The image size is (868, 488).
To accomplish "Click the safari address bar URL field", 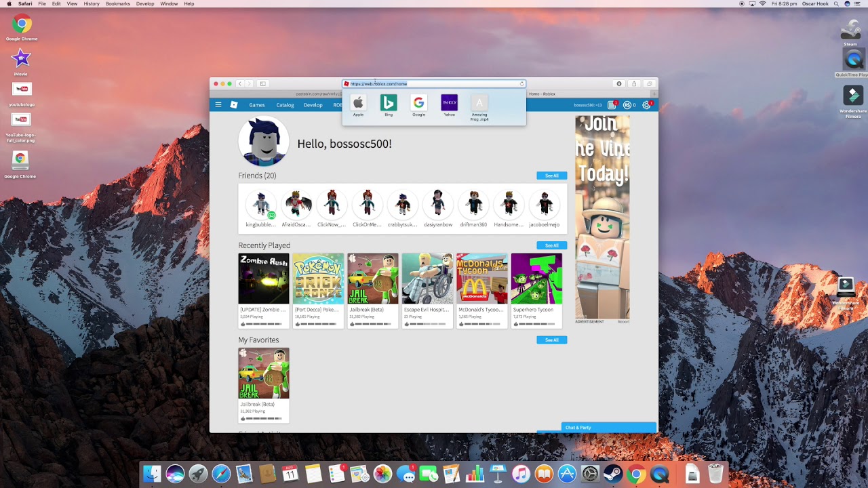I will point(434,84).
